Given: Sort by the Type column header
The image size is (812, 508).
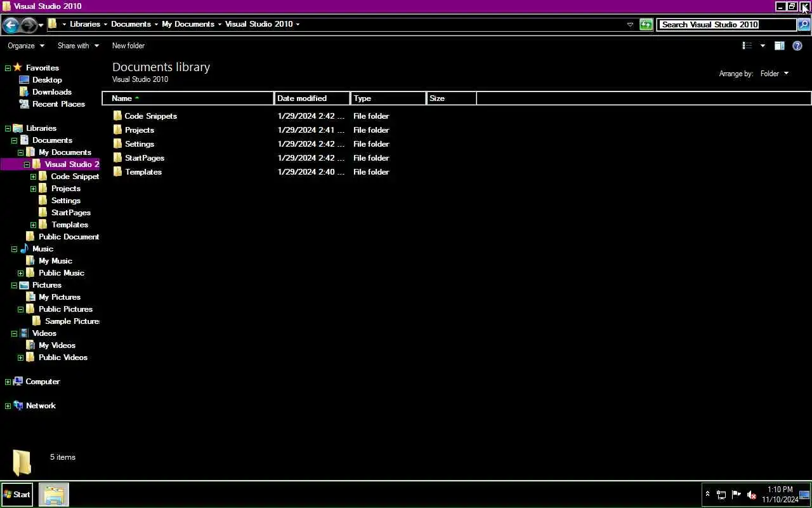Looking at the screenshot, I should 388,98.
